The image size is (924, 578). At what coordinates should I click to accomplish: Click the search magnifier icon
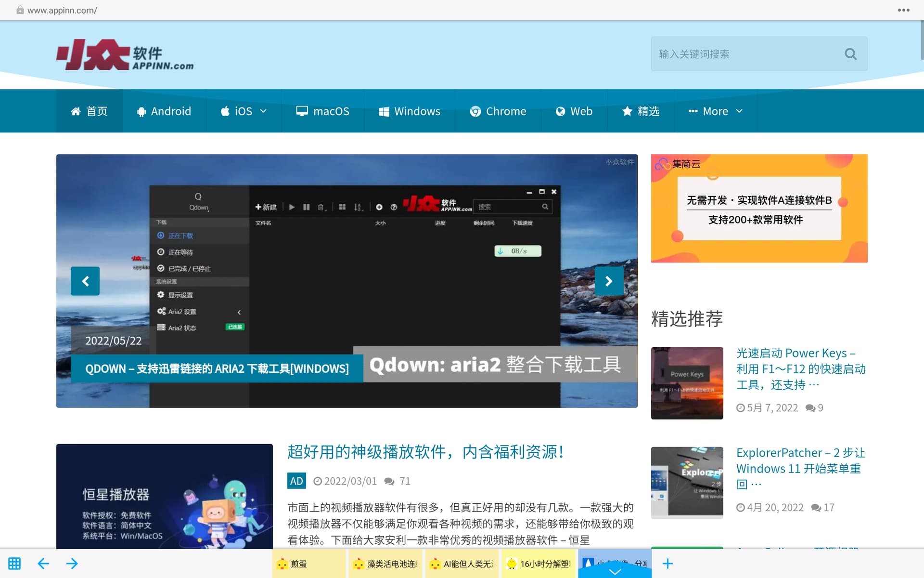[850, 54]
